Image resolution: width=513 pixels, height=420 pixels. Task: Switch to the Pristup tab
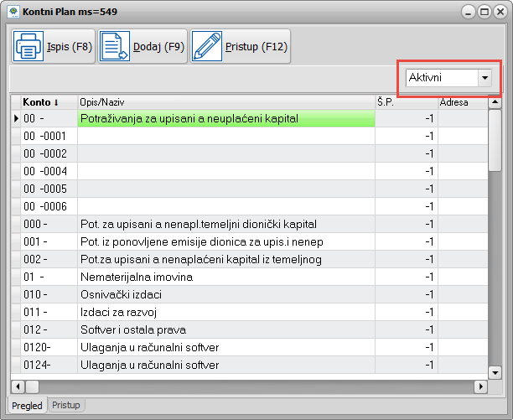(66, 405)
